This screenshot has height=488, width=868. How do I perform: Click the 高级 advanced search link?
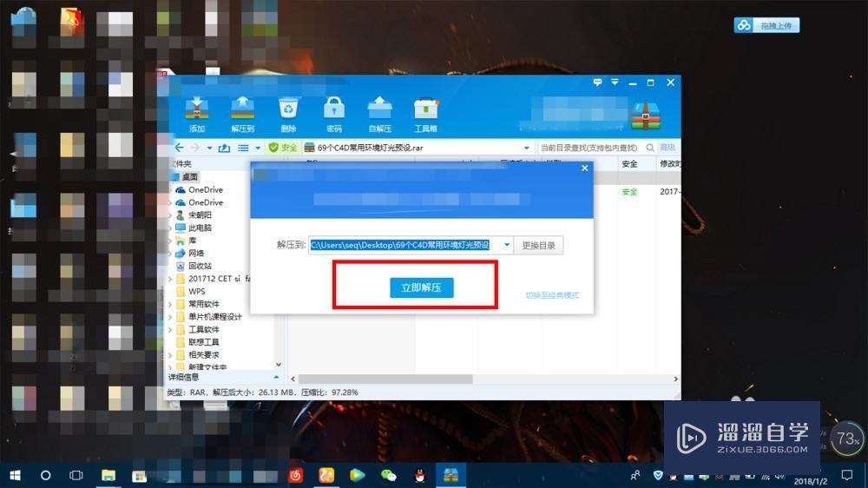point(667,148)
